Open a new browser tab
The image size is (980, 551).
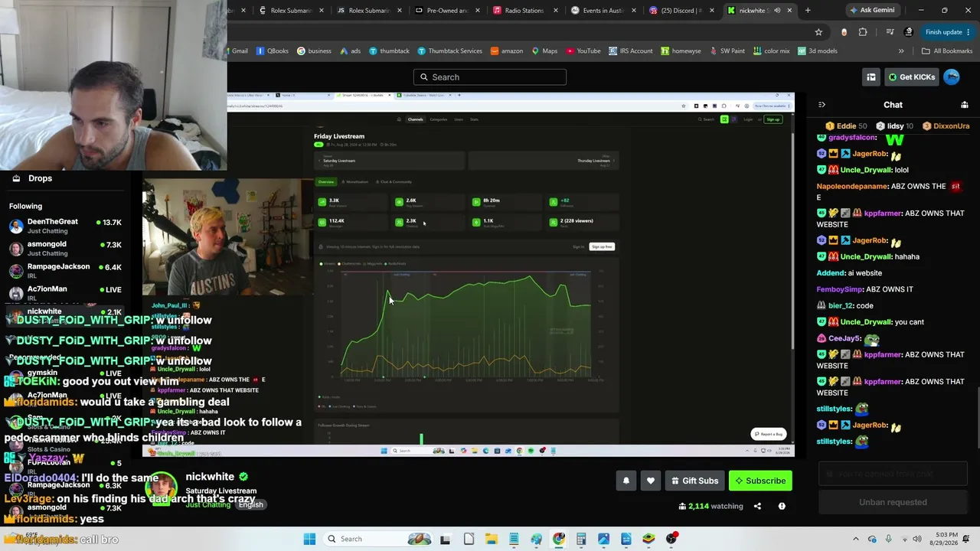tap(808, 11)
